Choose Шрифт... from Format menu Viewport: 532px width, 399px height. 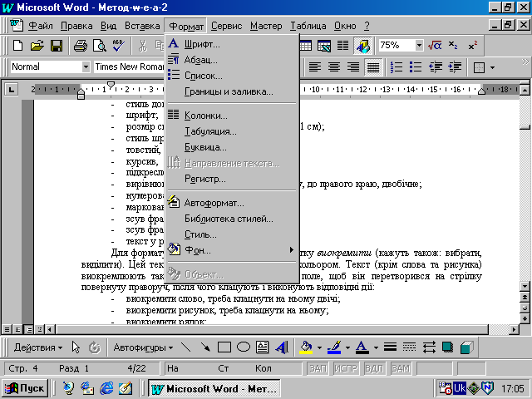(x=232, y=44)
